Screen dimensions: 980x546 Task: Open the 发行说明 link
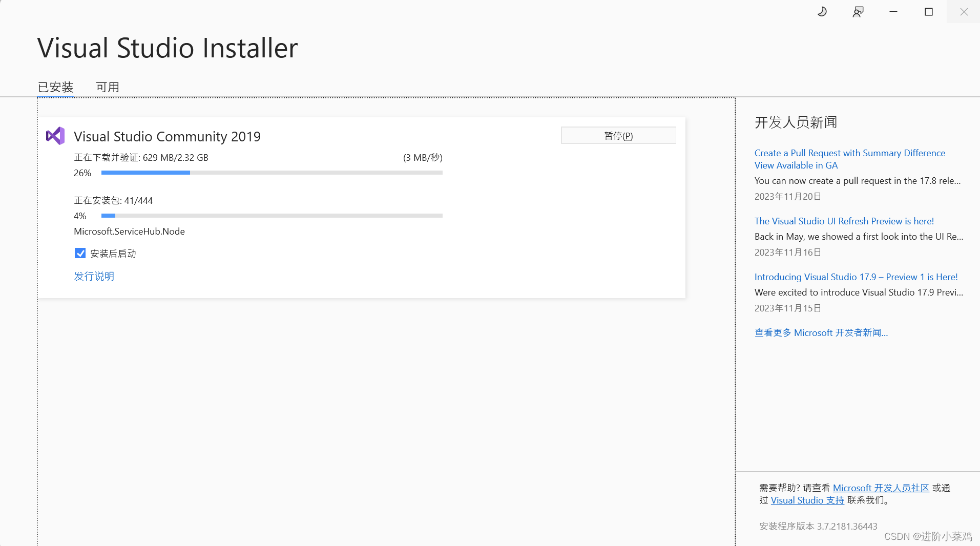94,276
